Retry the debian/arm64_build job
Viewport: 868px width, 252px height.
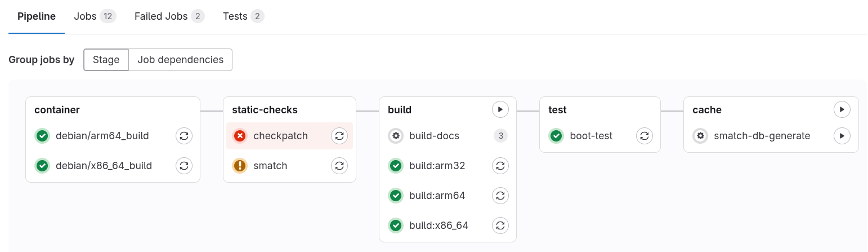point(184,136)
